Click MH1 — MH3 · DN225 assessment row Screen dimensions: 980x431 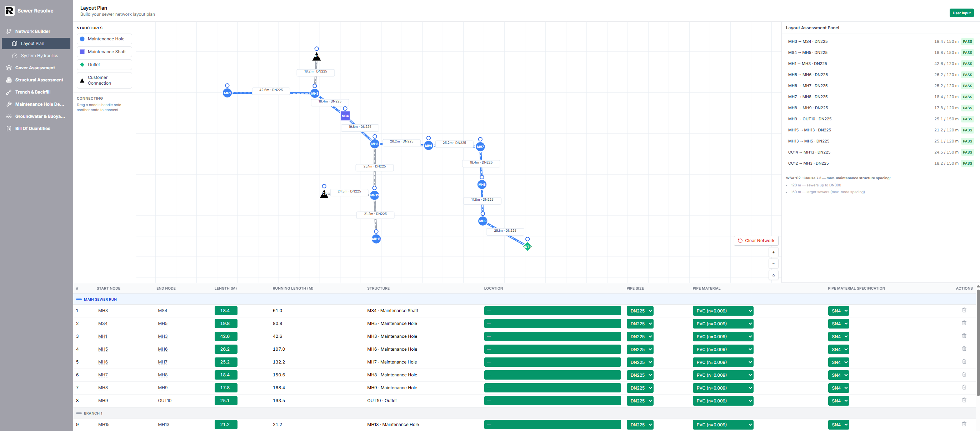(880, 64)
